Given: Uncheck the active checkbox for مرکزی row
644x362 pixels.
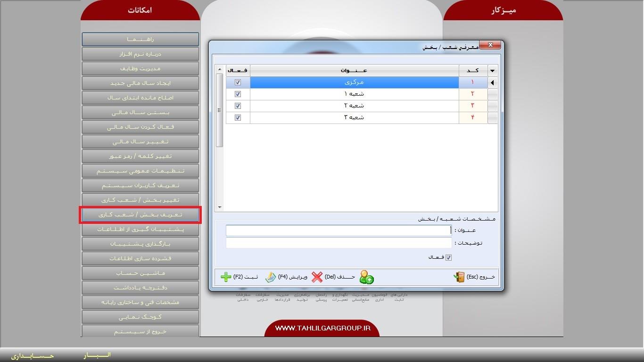Looking at the screenshot, I should pyautogui.click(x=238, y=82).
